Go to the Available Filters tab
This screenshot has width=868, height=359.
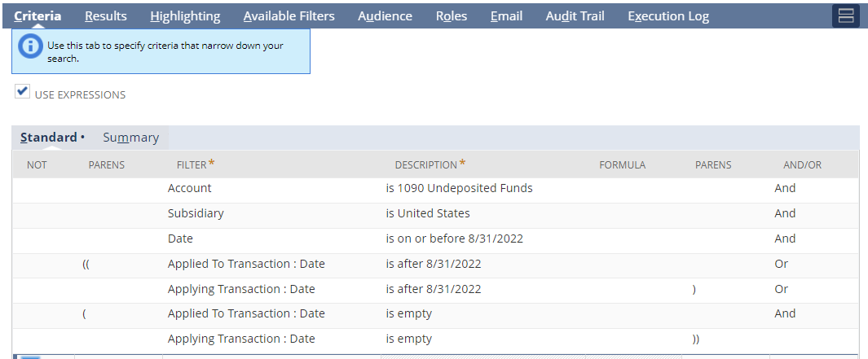[289, 16]
